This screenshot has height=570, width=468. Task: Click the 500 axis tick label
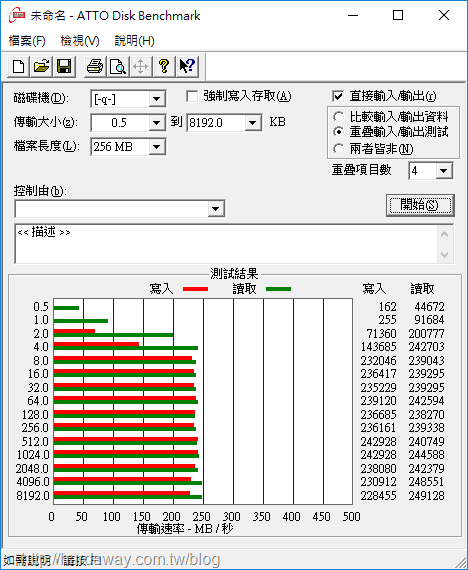pyautogui.click(x=351, y=517)
